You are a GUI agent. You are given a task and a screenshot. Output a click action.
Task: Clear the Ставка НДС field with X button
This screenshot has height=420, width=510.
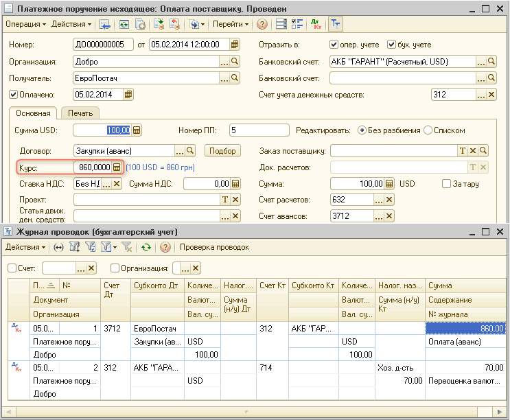click(x=116, y=184)
